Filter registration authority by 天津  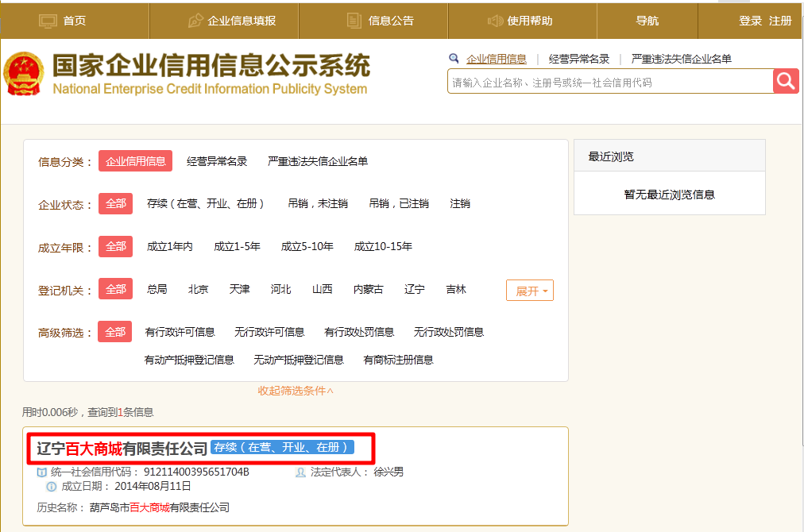point(239,289)
